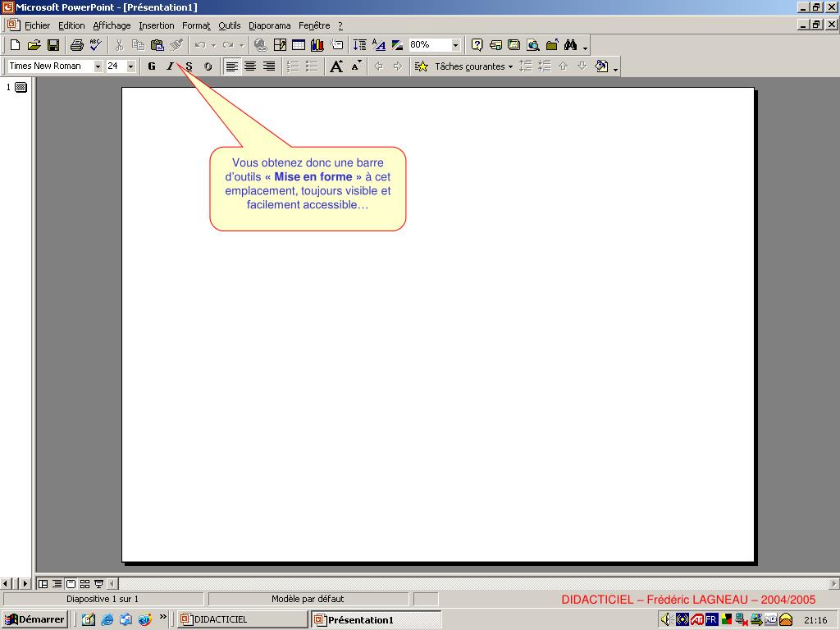Toggle Show Formatting icon with letters A
The height and width of the screenshot is (630, 840).
click(x=379, y=45)
